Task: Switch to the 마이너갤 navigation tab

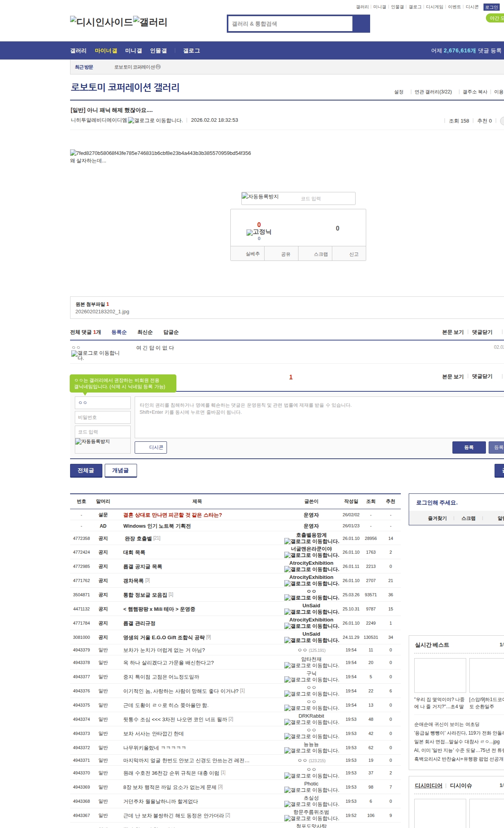Action: tap(106, 51)
